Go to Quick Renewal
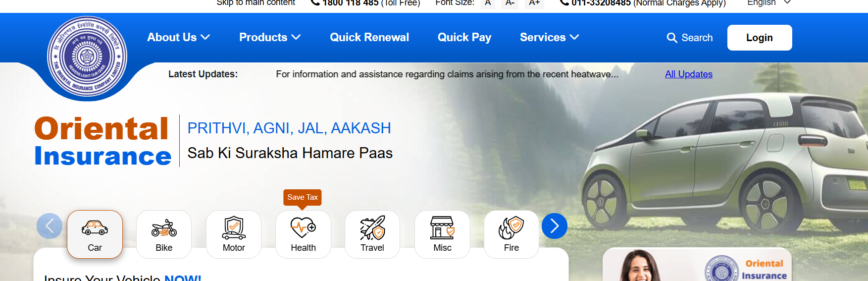 pos(369,37)
